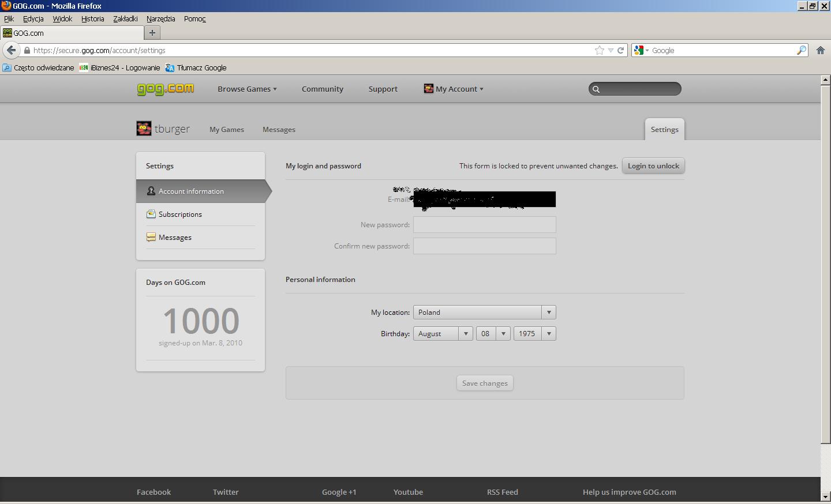
Task: Open address bar history dropdown arrow
Action: (611, 50)
